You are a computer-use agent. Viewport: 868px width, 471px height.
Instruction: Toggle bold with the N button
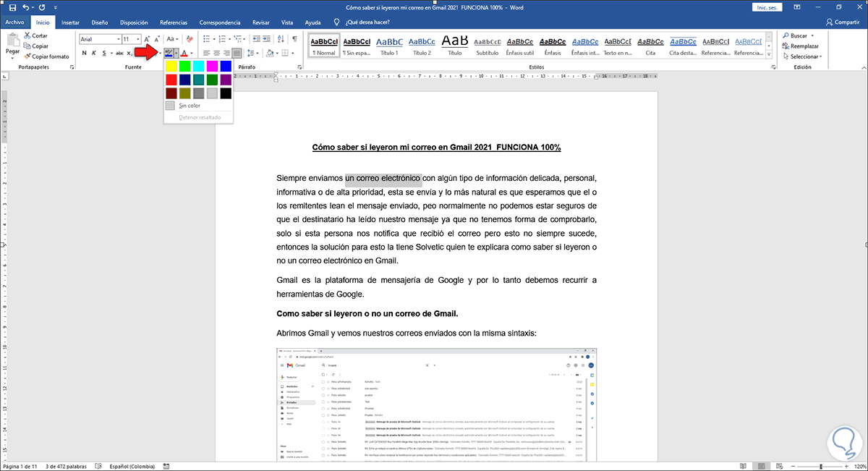coord(84,53)
